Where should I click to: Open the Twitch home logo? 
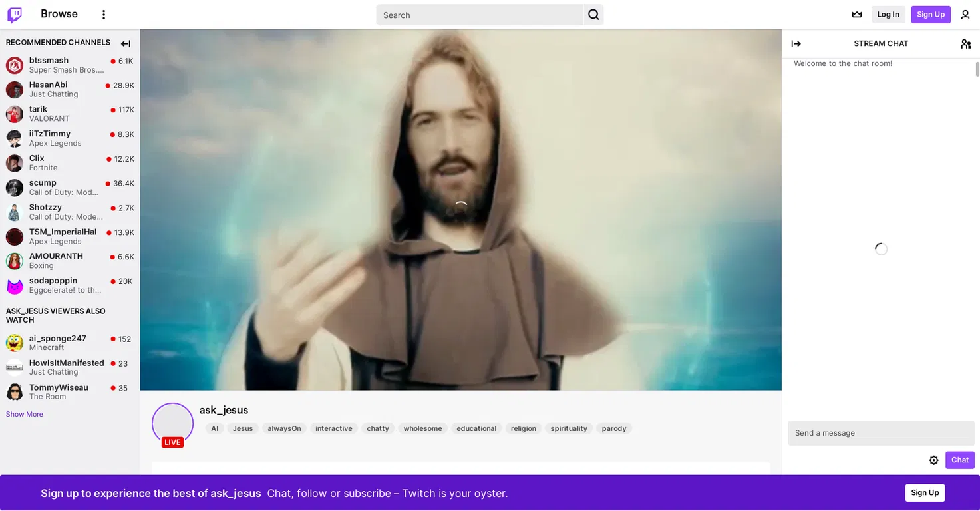pos(15,15)
